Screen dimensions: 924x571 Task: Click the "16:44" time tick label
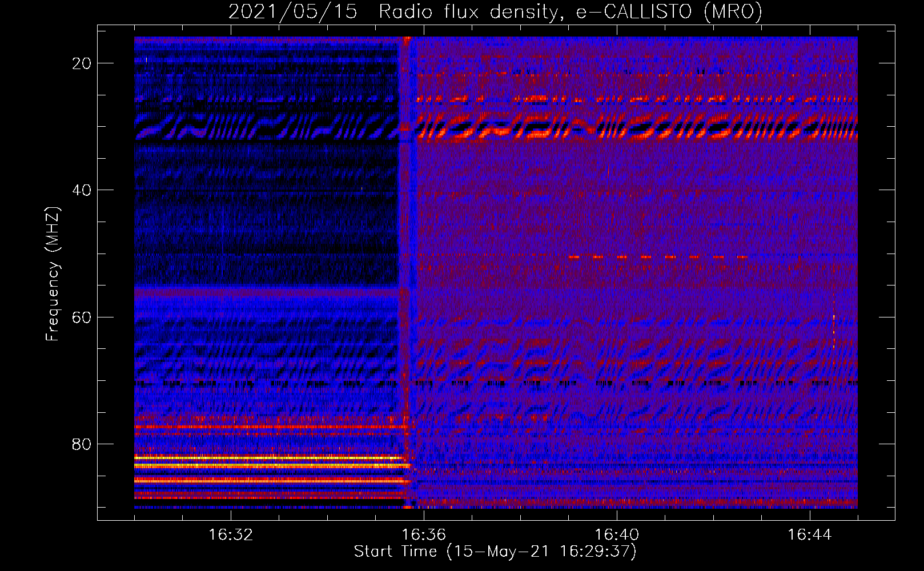point(810,535)
